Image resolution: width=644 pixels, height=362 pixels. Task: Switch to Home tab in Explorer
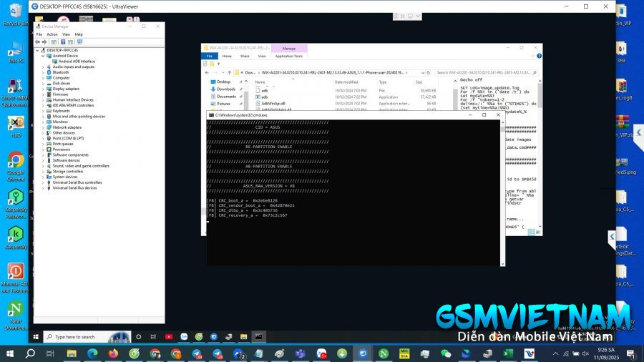click(227, 57)
